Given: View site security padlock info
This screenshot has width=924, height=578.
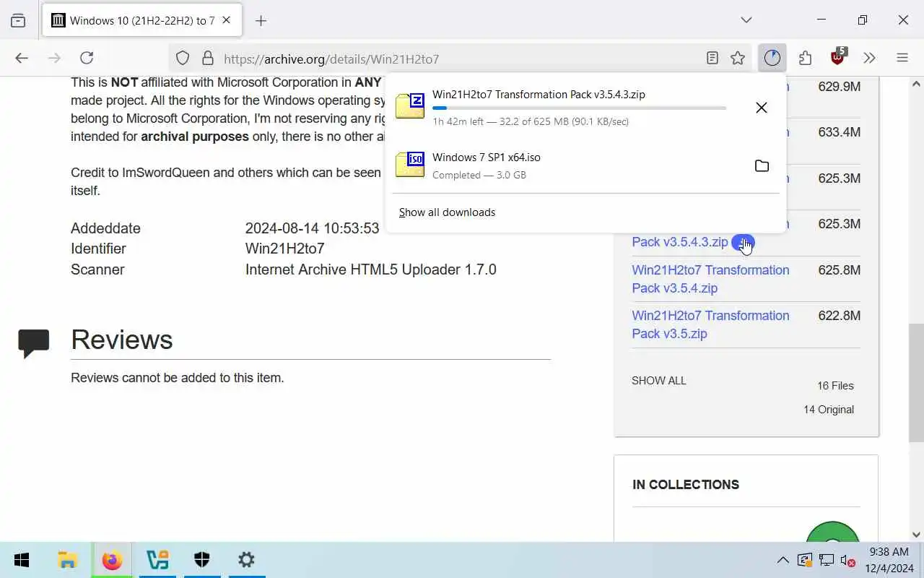Looking at the screenshot, I should point(208,59).
